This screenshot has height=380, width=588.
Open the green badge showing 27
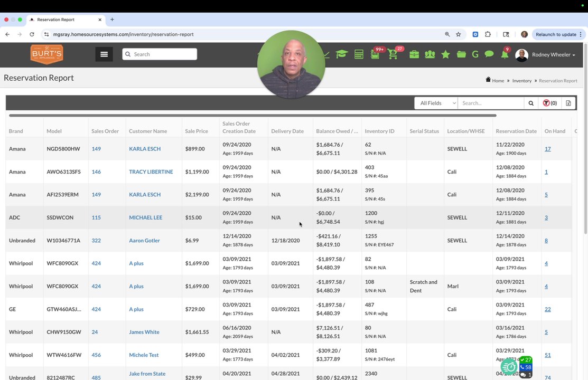pos(526,360)
